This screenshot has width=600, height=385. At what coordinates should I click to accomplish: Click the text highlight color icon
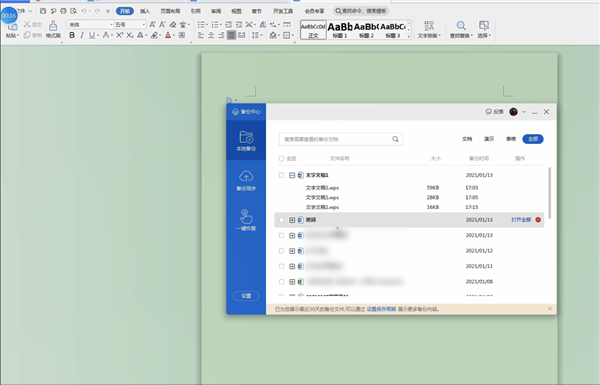coord(154,35)
